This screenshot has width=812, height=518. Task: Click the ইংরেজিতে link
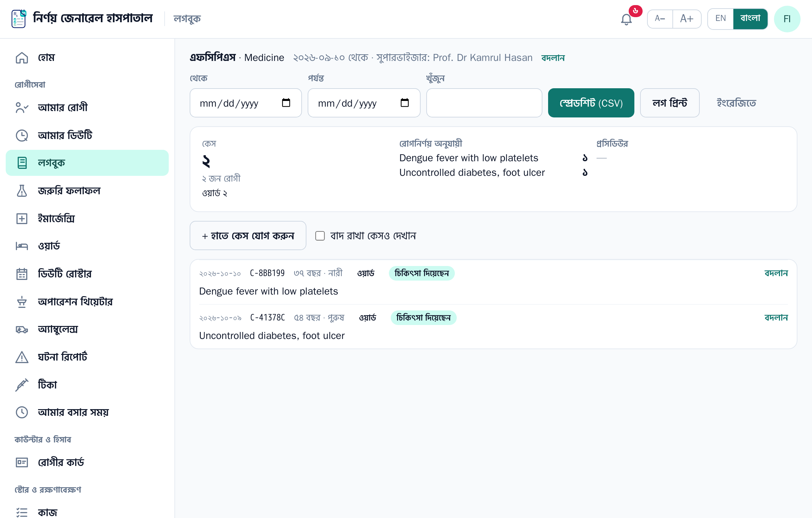point(736,103)
